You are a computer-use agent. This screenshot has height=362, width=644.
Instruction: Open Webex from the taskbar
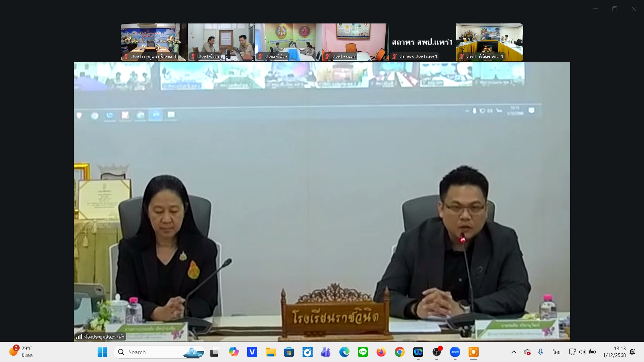tap(418, 352)
